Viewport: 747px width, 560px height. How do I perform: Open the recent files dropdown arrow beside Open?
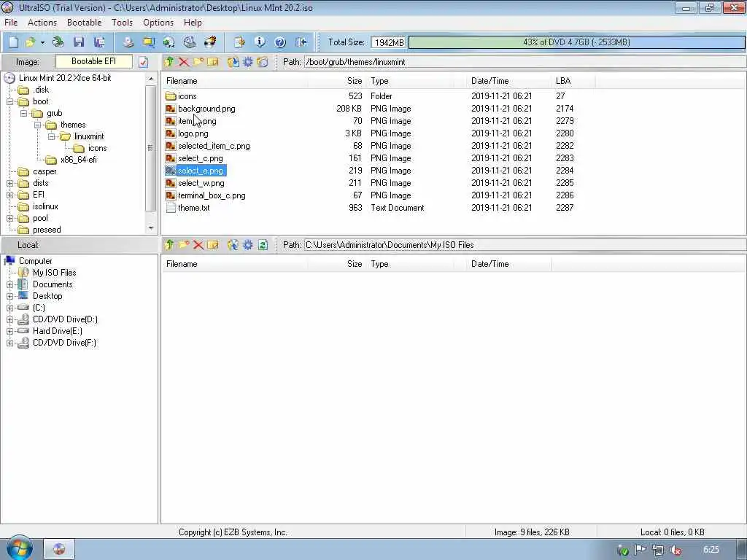point(42,42)
